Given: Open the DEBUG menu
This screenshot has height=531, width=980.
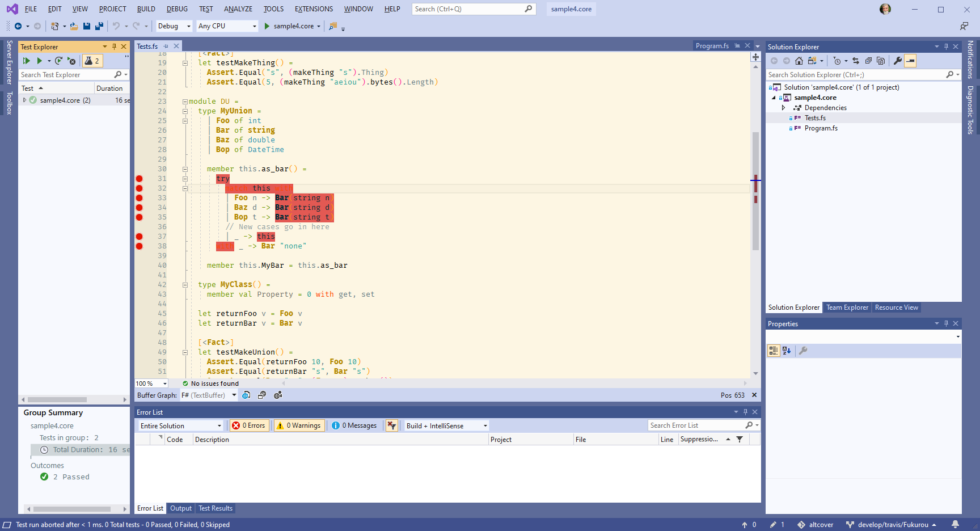Looking at the screenshot, I should pyautogui.click(x=176, y=9).
